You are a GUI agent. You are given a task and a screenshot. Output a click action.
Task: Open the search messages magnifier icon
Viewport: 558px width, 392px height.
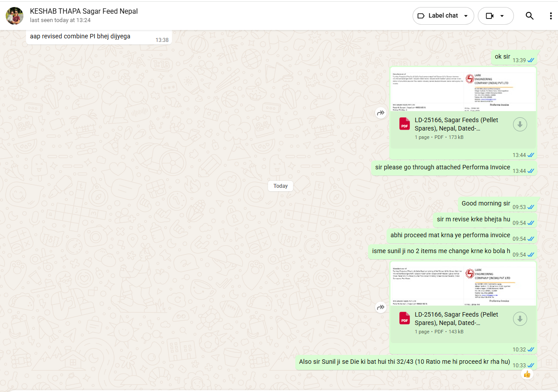point(529,16)
